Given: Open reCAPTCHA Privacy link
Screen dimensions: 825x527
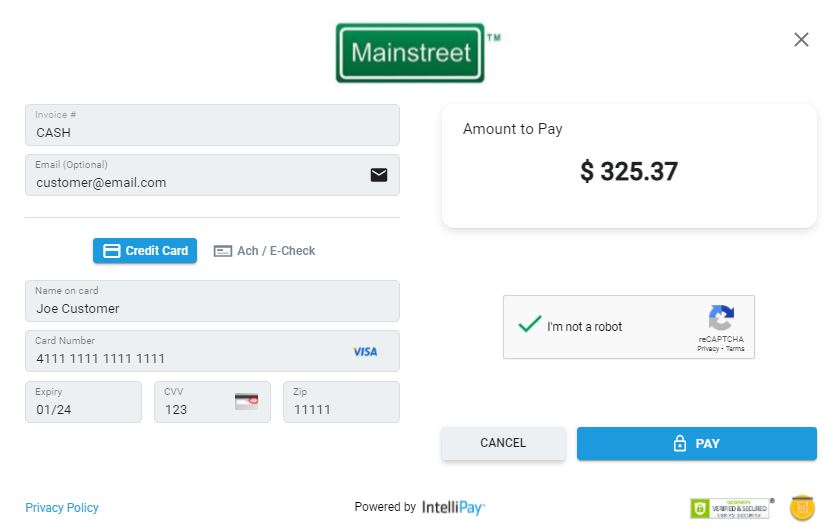Looking at the screenshot, I should pyautogui.click(x=708, y=349).
